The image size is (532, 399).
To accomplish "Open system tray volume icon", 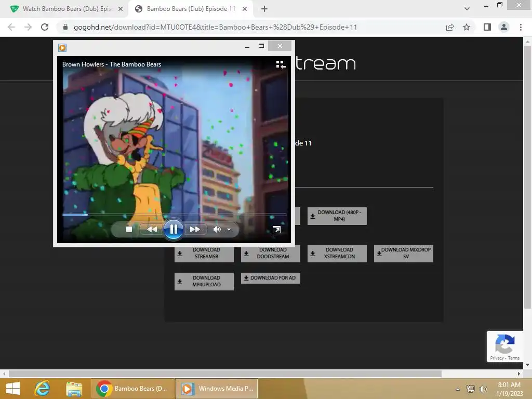I will coord(483,389).
